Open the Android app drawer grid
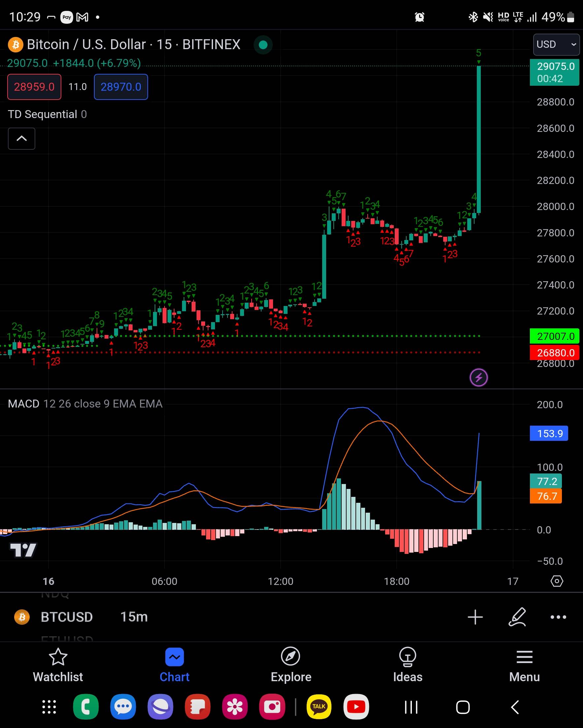Screen dimensions: 583x728 (x=49, y=707)
